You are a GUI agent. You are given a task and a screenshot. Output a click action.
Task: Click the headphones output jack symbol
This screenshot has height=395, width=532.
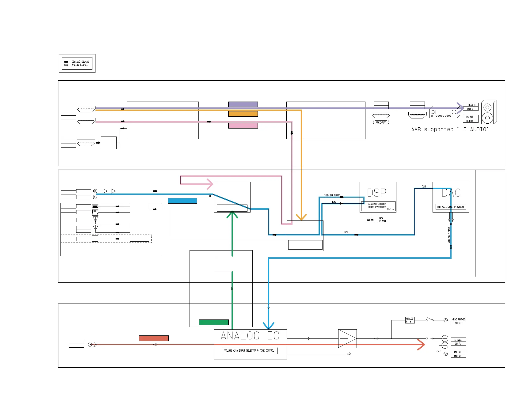tap(445, 320)
